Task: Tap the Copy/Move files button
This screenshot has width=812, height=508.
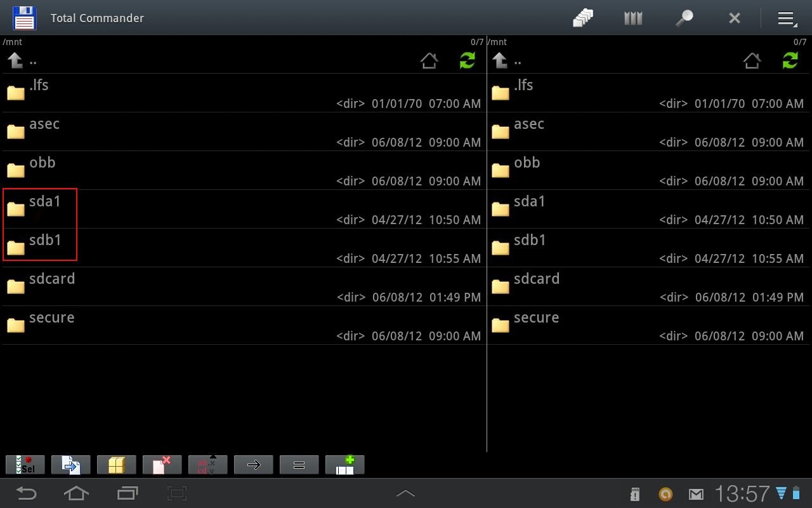Action: coord(71,465)
